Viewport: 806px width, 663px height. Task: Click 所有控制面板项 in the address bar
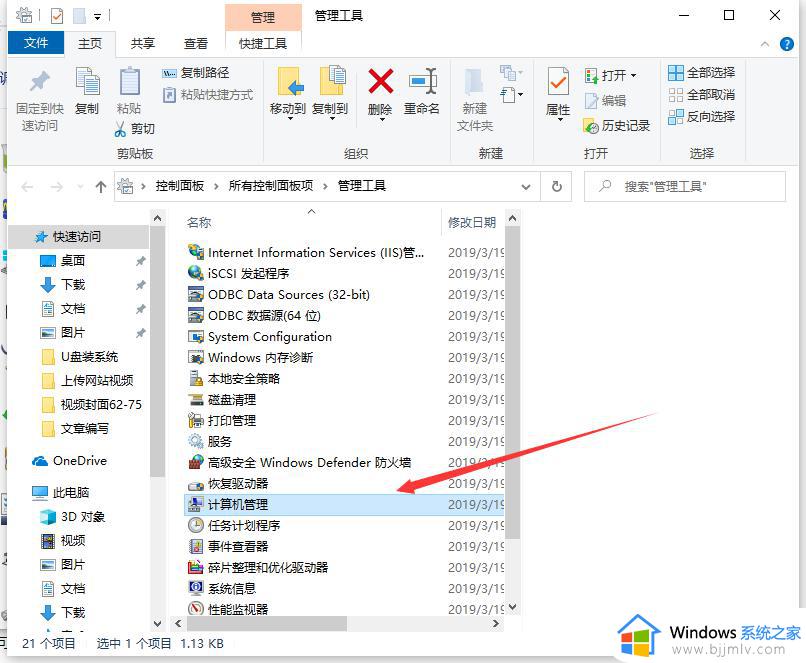(x=271, y=186)
